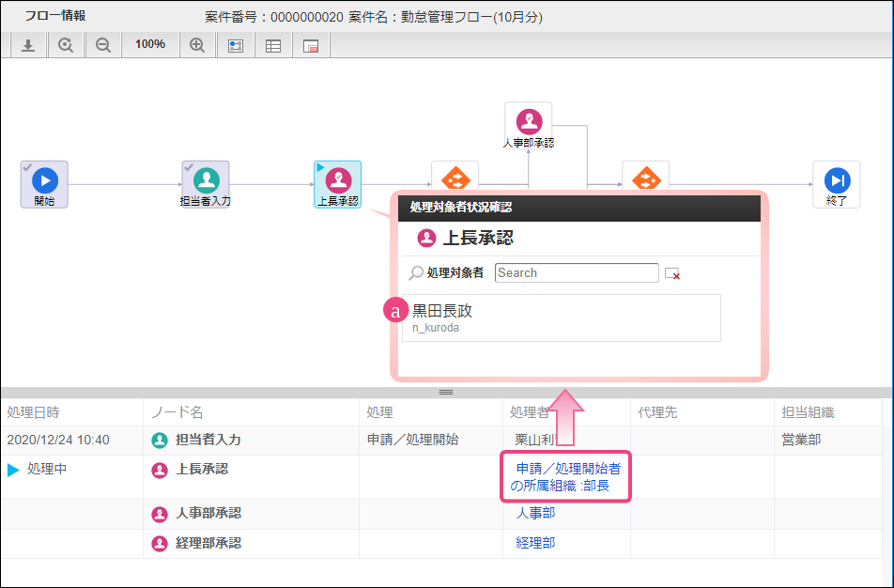Viewport: 894px width, 588px height.
Task: Clear the 処理対象者 search filter
Action: (672, 273)
